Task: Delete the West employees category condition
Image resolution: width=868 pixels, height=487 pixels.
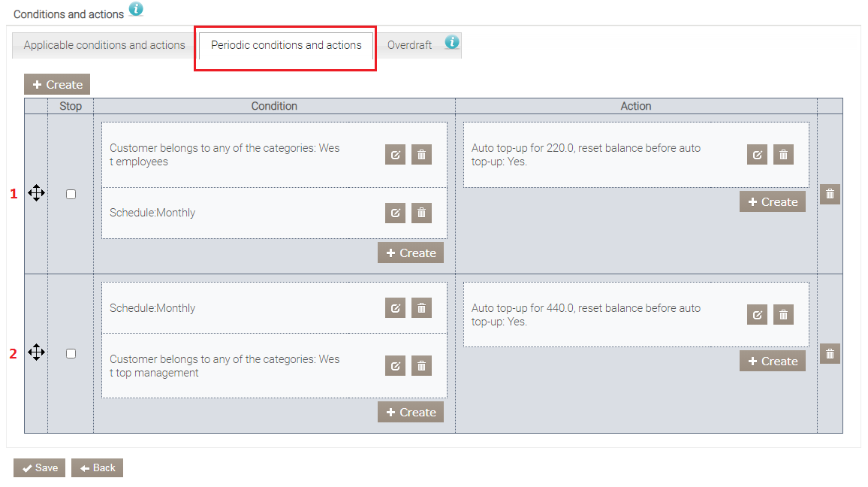Action: [x=421, y=155]
